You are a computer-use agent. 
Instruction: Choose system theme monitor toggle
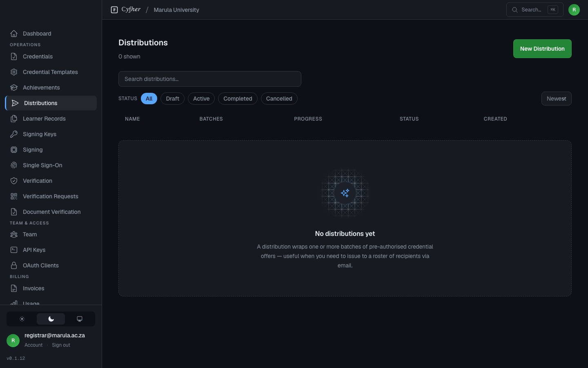80,319
